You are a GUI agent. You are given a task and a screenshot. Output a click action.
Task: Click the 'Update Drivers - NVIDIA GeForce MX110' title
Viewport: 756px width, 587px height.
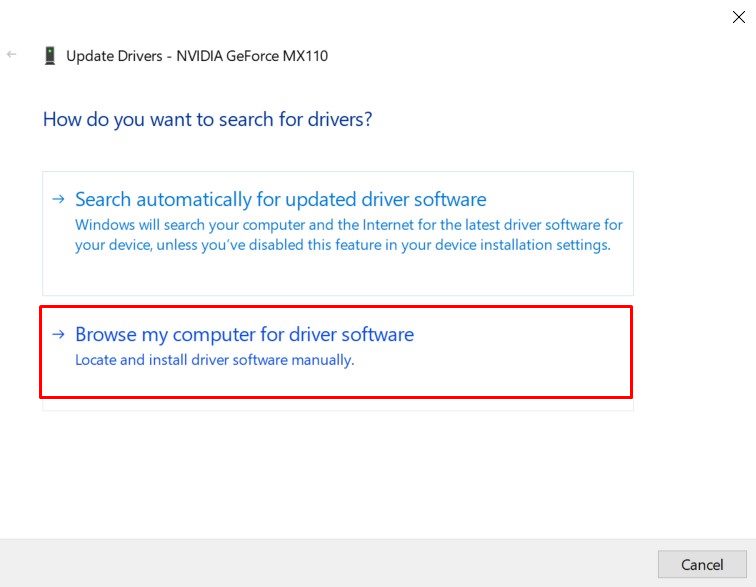(197, 56)
